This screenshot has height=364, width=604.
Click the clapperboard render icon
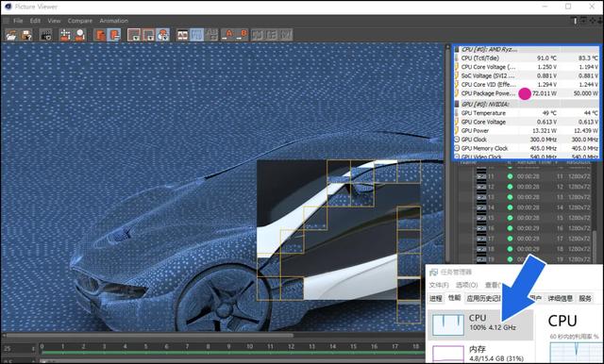(x=46, y=35)
